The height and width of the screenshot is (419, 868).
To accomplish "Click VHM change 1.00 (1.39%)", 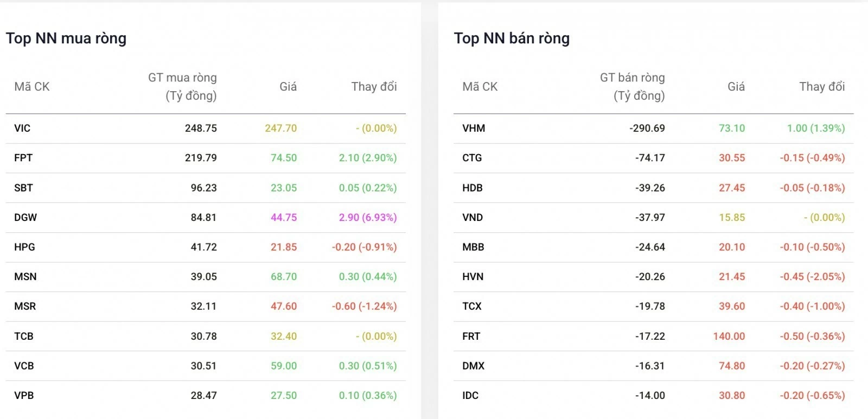I will point(816,128).
